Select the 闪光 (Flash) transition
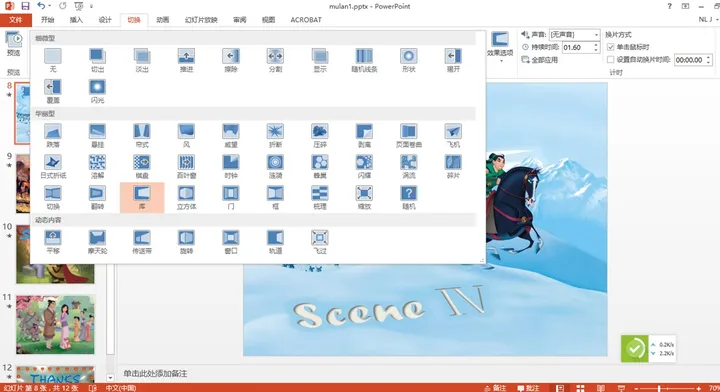The image size is (720, 392). tap(97, 91)
